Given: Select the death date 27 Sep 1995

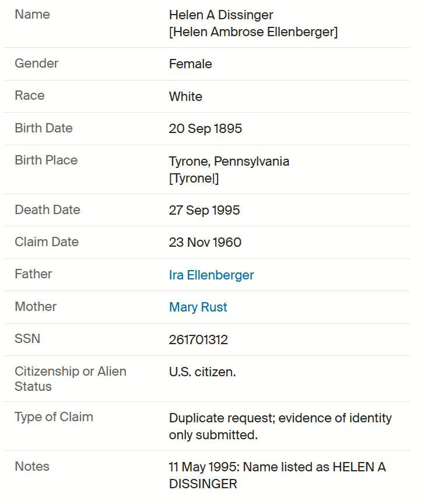Looking at the screenshot, I should pyautogui.click(x=204, y=210).
